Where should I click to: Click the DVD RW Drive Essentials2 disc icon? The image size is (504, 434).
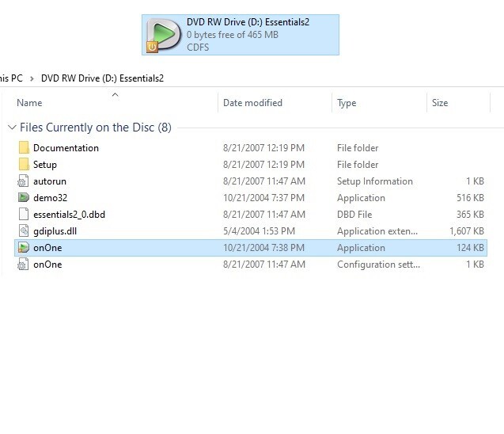pyautogui.click(x=163, y=35)
